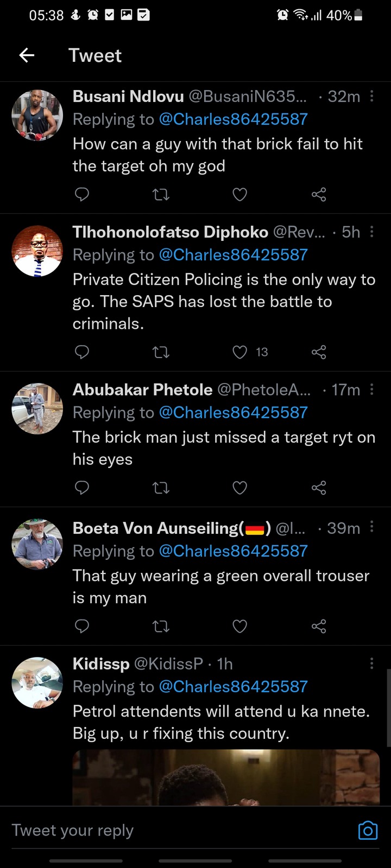391x868 pixels.
Task: Open @Charles86425587 mention in Busani's reply
Action: [x=233, y=119]
